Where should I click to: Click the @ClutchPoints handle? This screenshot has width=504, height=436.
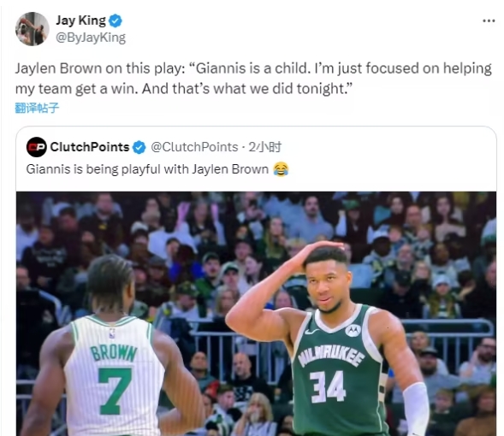[x=194, y=147]
